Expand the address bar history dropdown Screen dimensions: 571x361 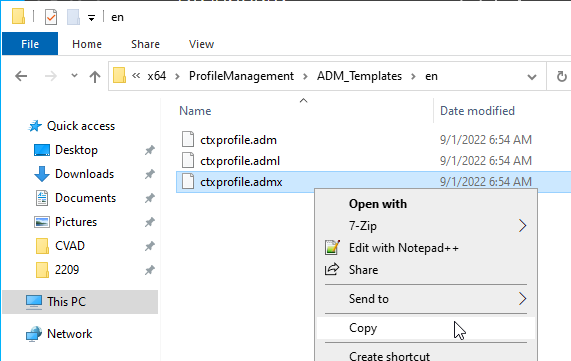[532, 76]
